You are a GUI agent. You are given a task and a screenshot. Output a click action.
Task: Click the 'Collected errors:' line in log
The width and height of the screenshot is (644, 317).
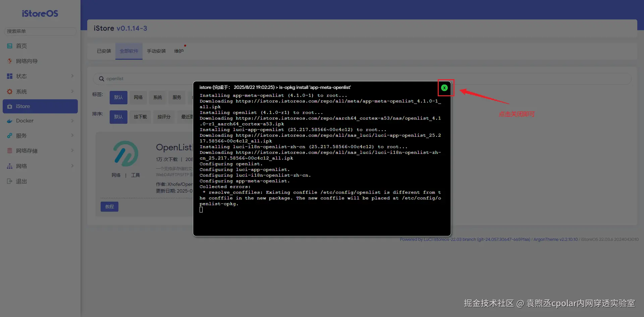coord(225,187)
